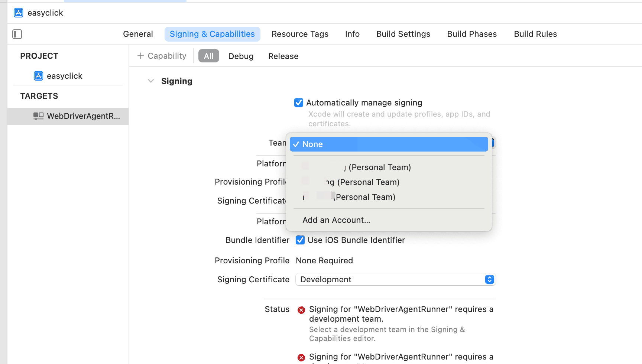The image size is (642, 364).
Task: Click the first error icon in Status
Action: [x=301, y=310]
